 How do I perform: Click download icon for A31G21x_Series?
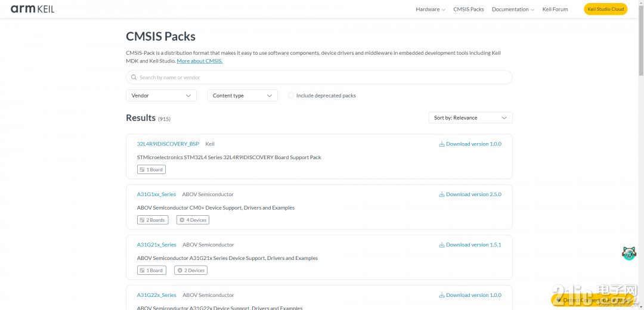point(442,244)
